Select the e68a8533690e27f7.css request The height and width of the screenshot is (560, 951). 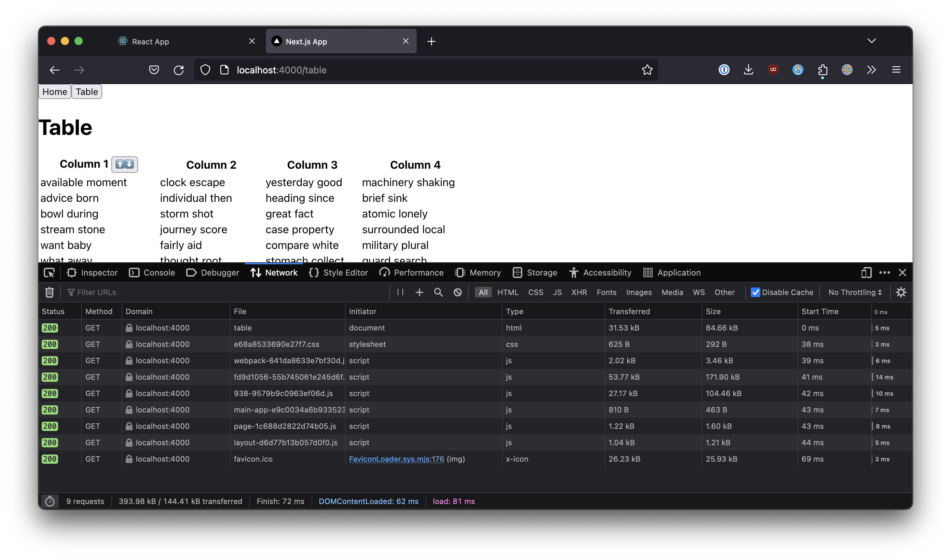tap(475, 344)
